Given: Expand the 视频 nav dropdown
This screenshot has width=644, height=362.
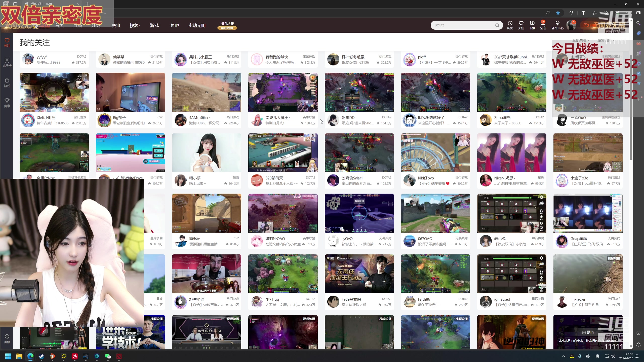Looking at the screenshot, I should pyautogui.click(x=135, y=25).
